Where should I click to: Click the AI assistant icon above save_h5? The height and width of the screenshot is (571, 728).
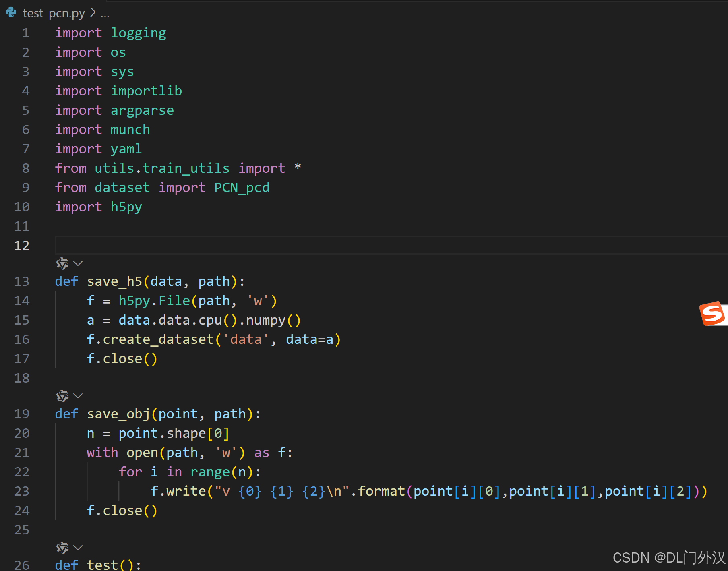pos(62,263)
